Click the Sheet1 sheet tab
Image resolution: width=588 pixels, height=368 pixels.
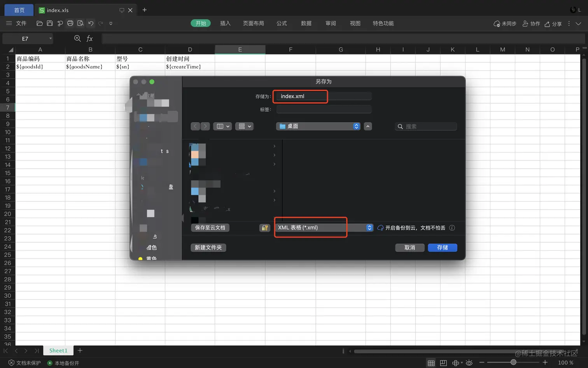click(58, 350)
